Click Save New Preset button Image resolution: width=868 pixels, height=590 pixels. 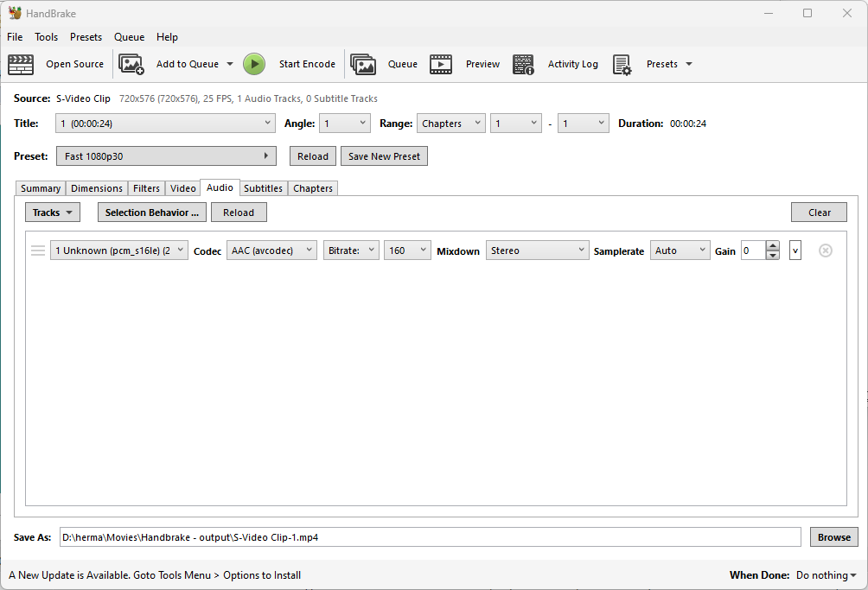pos(384,156)
